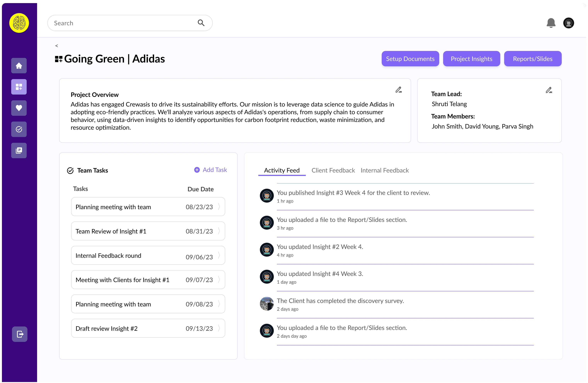This screenshot has height=383, width=588.
Task: Click the grid icon beside Going Green title
Action: point(59,59)
